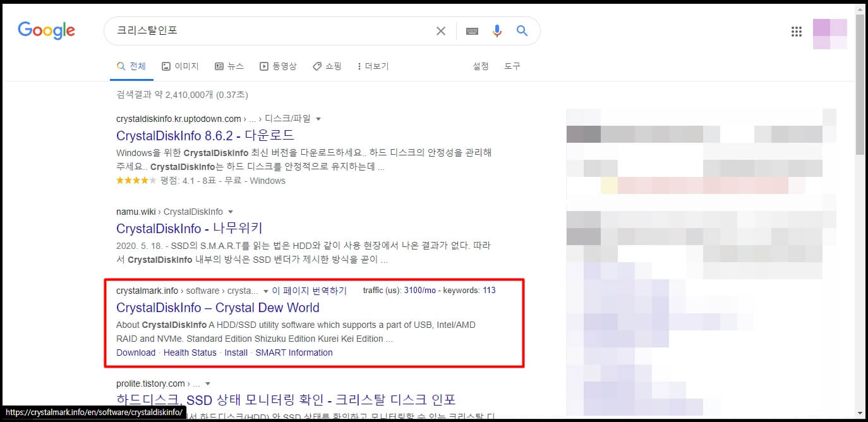Click the SMART Information sitelink
Image resolution: width=868 pixels, height=422 pixels.
294,353
